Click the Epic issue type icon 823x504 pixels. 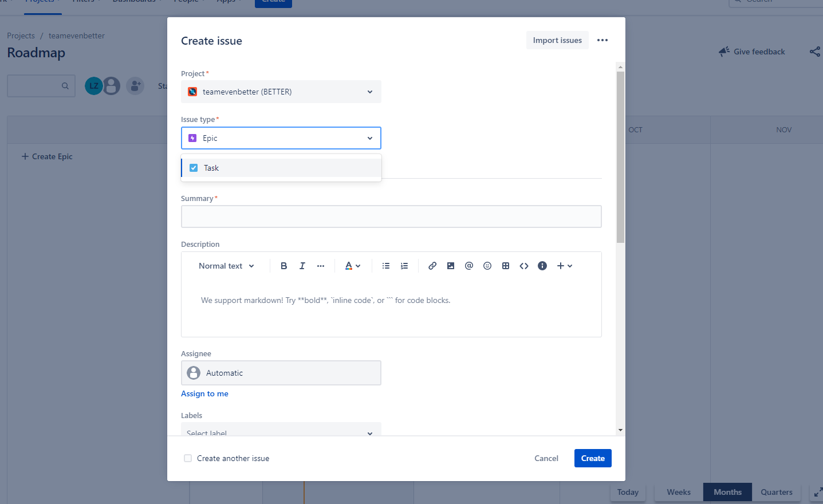point(192,138)
